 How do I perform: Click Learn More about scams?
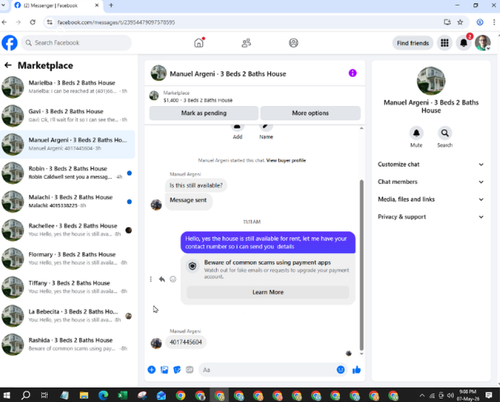pyautogui.click(x=268, y=292)
